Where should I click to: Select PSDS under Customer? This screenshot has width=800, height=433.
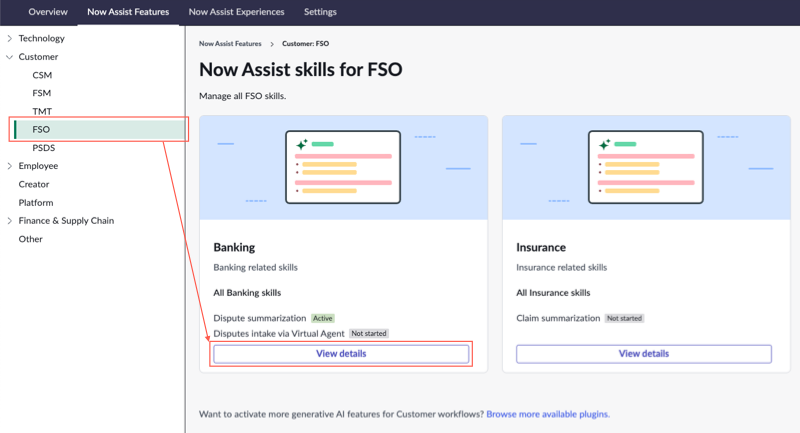point(43,148)
